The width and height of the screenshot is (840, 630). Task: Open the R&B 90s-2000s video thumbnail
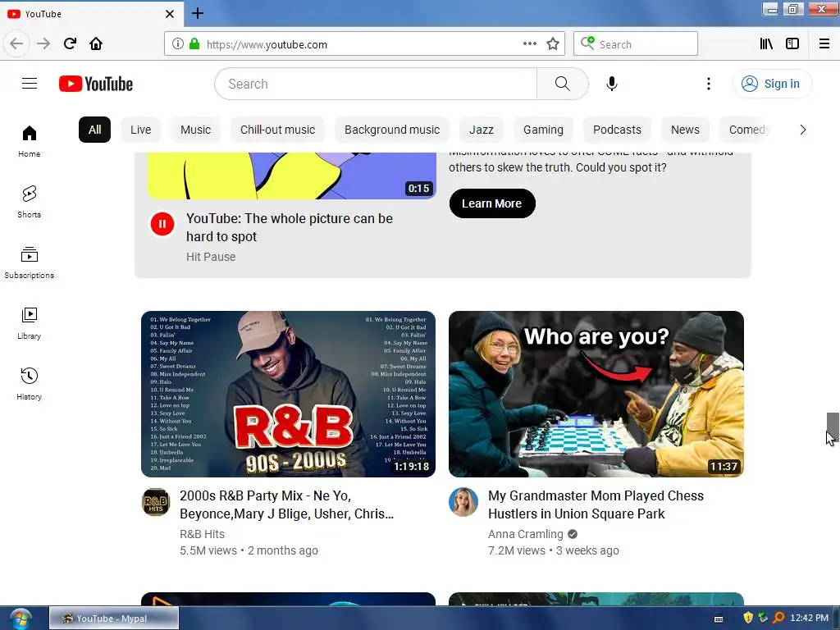click(288, 394)
